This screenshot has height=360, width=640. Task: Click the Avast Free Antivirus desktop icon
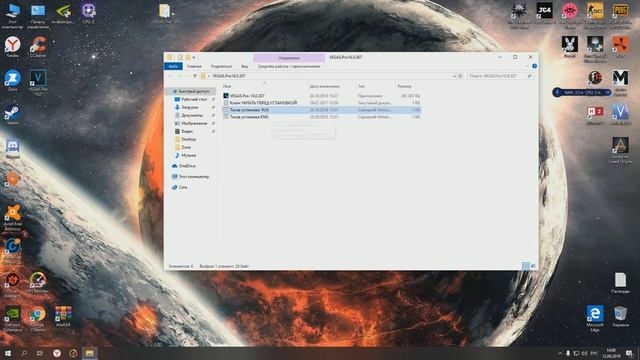[13, 218]
